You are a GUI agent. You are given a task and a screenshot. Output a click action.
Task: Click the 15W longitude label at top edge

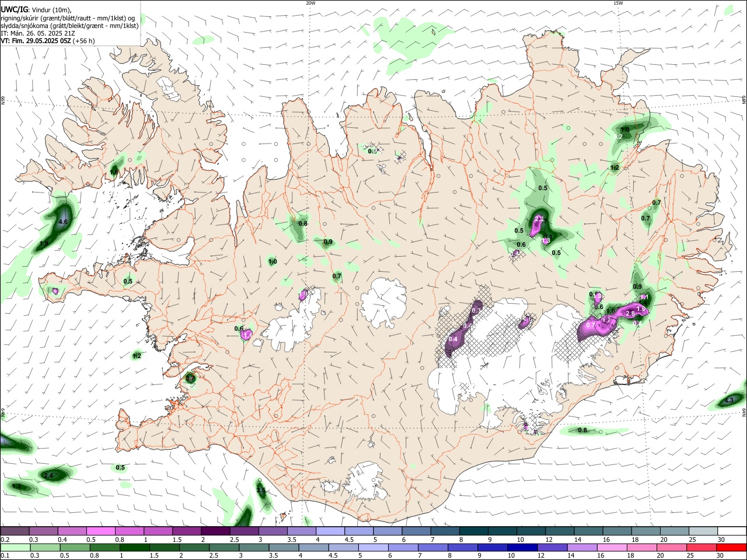(x=618, y=3)
